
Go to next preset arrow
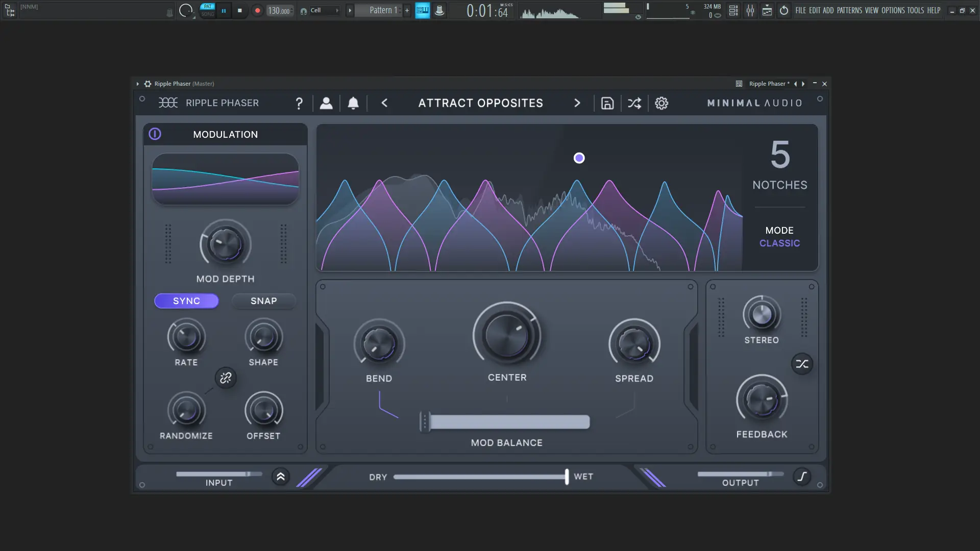[x=577, y=104]
